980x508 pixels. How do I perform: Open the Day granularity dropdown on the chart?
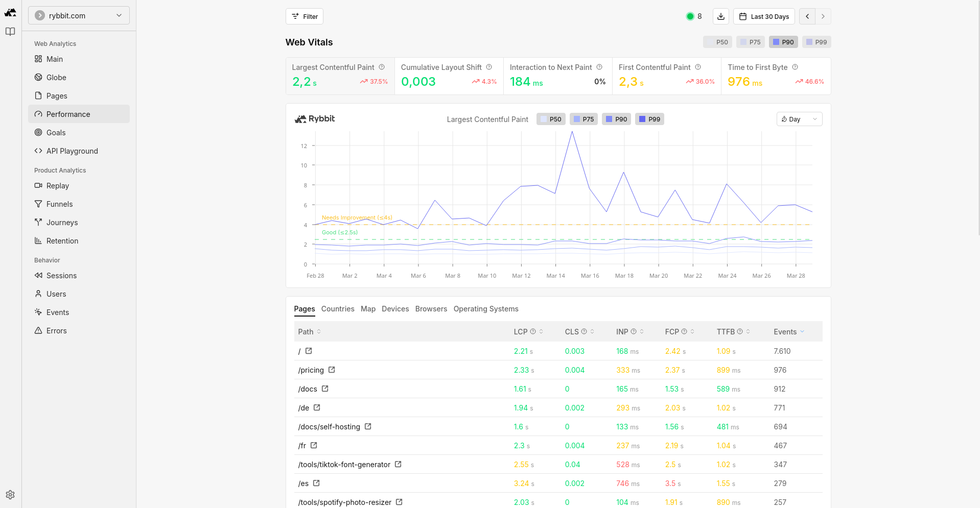799,118
